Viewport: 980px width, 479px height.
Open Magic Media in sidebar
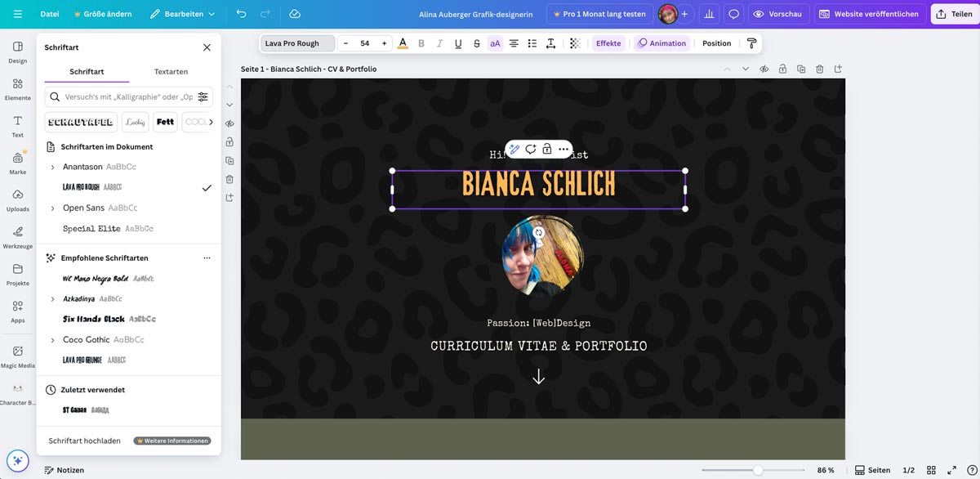18,356
